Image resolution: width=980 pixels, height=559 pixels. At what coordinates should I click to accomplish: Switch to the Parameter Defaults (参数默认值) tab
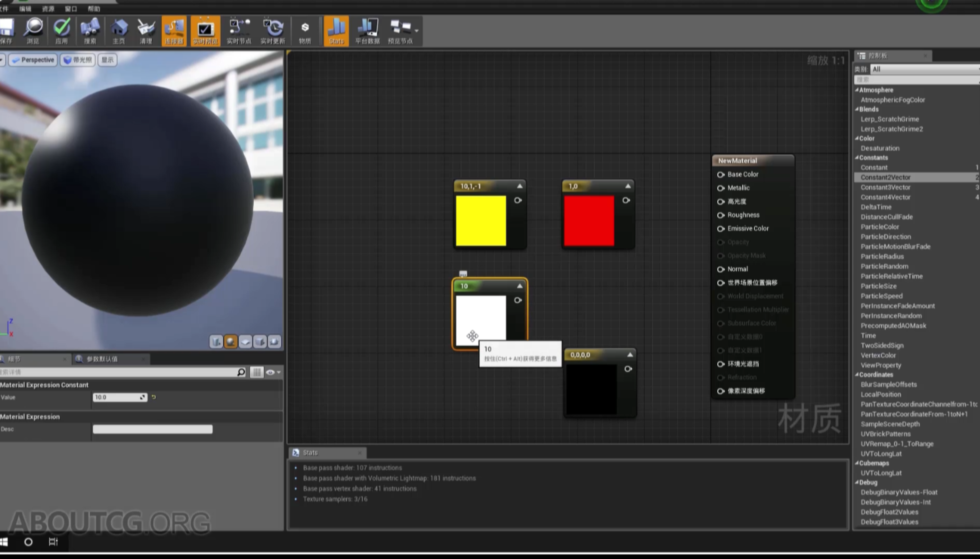tap(102, 359)
